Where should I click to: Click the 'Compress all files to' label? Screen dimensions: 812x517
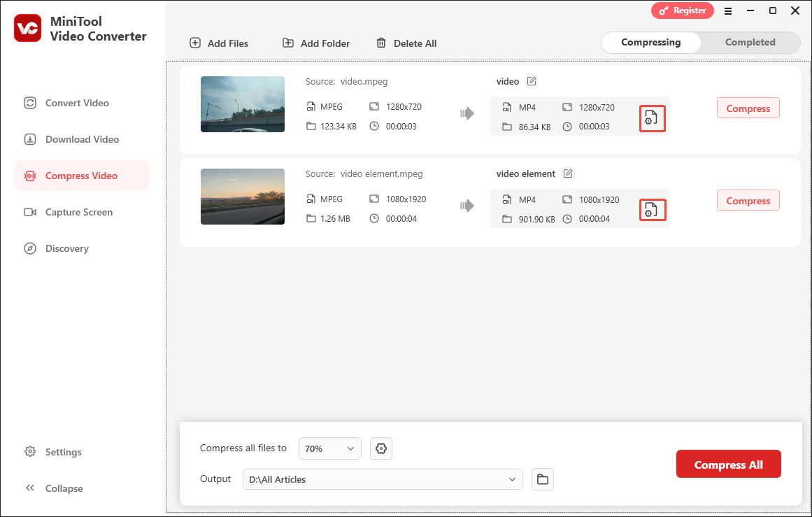[243, 448]
